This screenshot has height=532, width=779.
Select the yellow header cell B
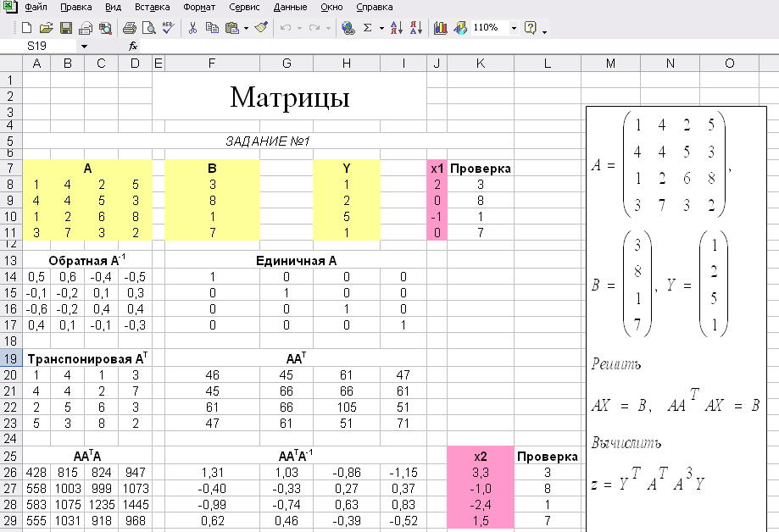(212, 168)
